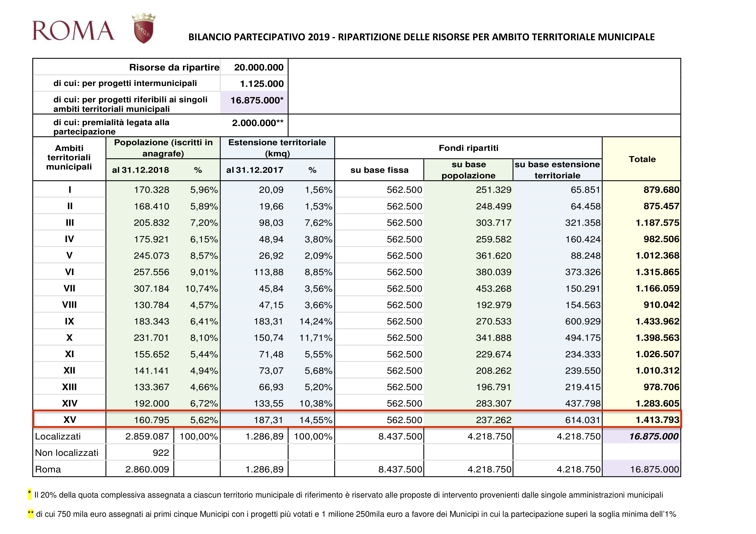The image size is (756, 534).
Task: Click Municipio XV row label
Action: [x=69, y=419]
